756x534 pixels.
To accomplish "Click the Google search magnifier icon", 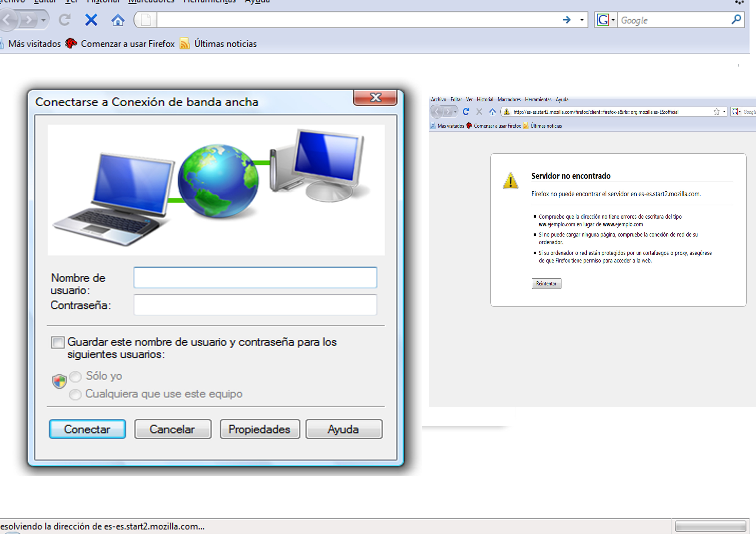I will pos(736,19).
